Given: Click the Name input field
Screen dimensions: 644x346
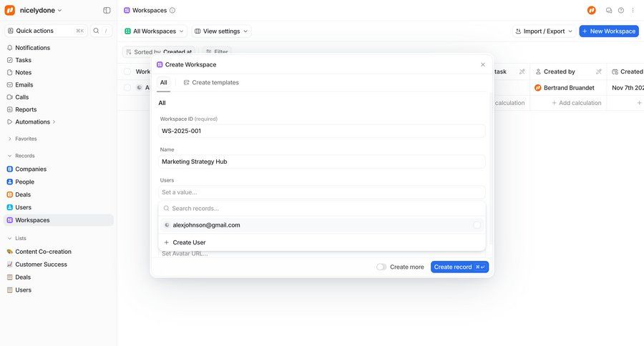Looking at the screenshot, I should [x=321, y=162].
